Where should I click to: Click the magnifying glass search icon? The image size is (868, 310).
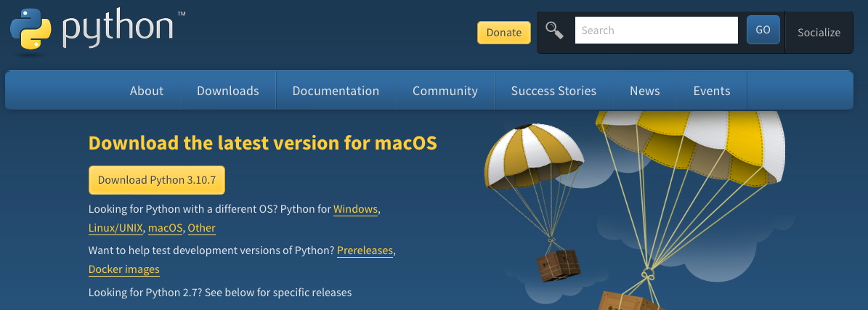(x=555, y=30)
